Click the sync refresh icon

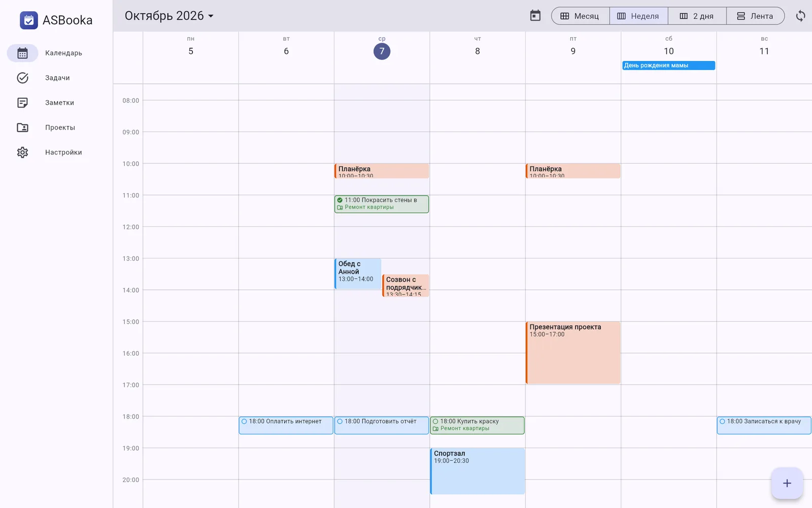pos(800,16)
